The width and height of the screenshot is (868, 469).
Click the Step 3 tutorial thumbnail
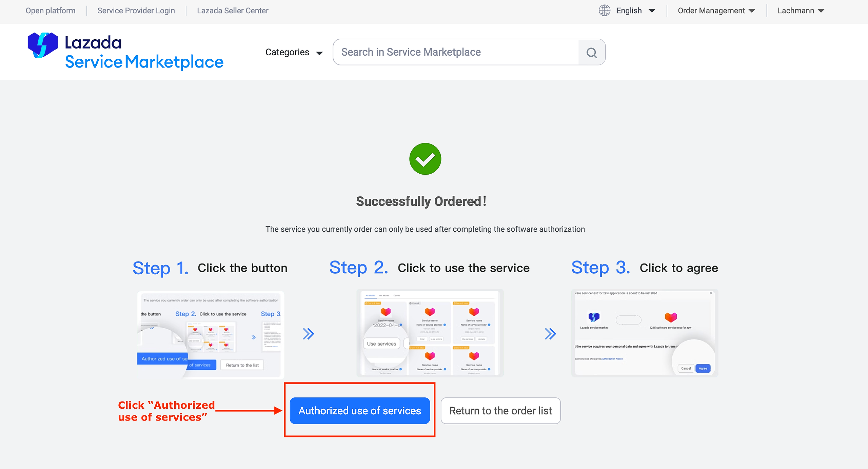(644, 333)
